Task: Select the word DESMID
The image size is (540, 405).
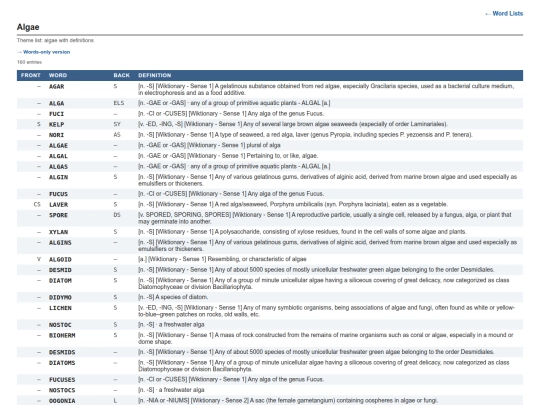Action: pos(60,270)
